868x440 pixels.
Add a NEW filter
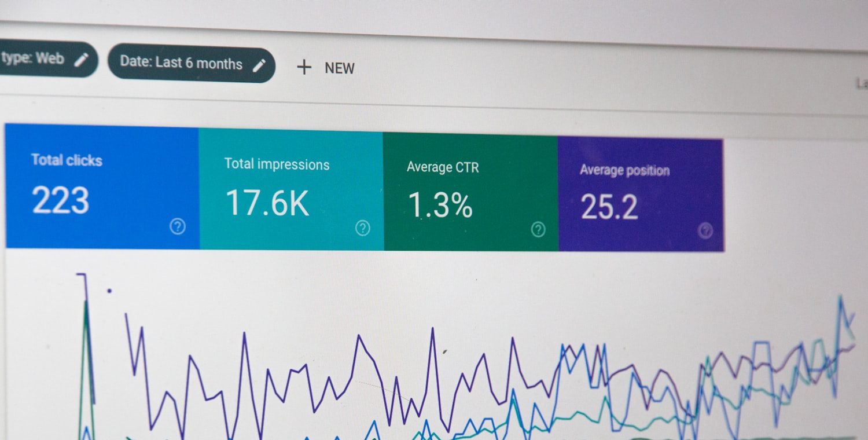coord(325,68)
